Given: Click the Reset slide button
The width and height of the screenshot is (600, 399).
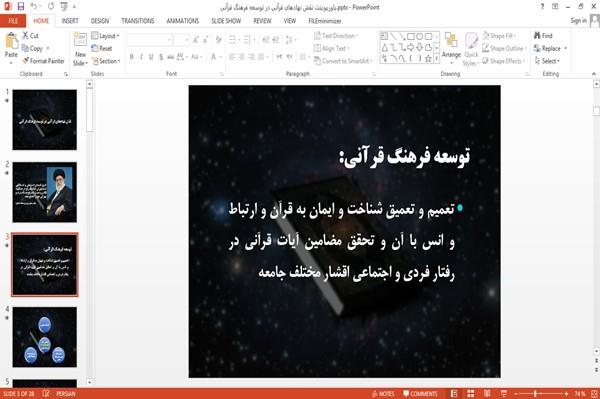Looking at the screenshot, I should (102, 48).
